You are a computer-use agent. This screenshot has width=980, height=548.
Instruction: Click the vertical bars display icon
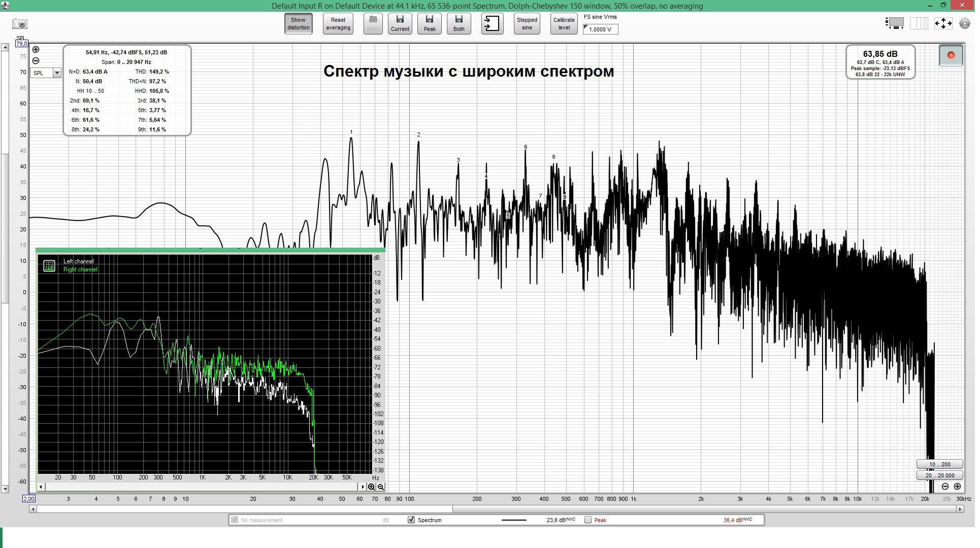(919, 23)
